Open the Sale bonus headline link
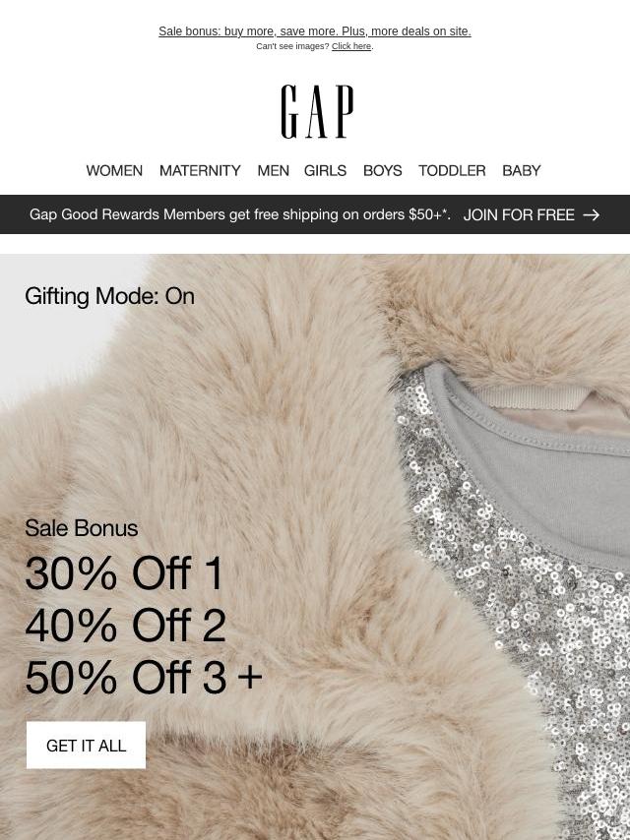This screenshot has width=630, height=840. (x=315, y=31)
